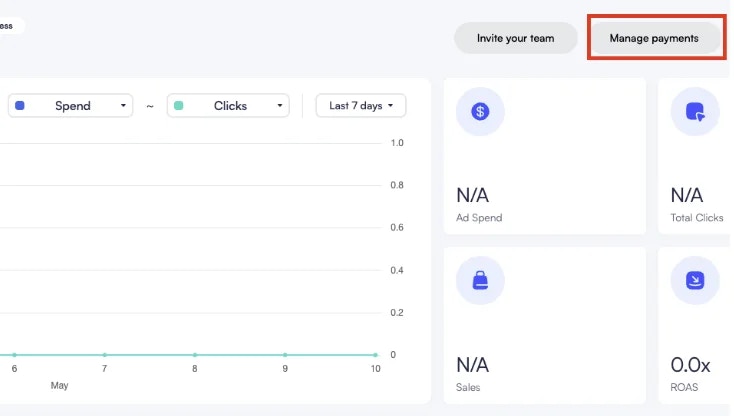Click the ROAS download-arrow icon

pos(695,280)
